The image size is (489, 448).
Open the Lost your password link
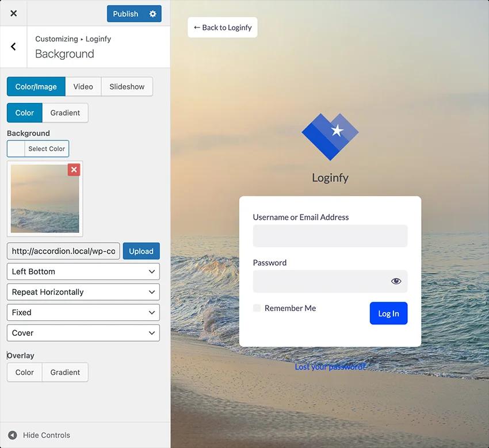pos(330,366)
